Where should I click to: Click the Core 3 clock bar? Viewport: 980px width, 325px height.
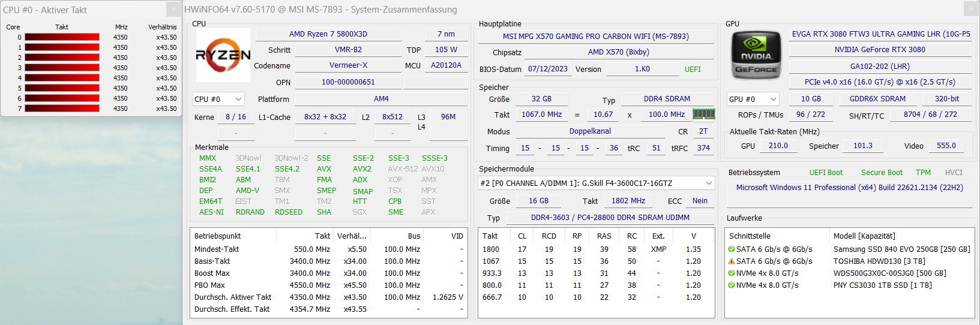tap(62, 68)
